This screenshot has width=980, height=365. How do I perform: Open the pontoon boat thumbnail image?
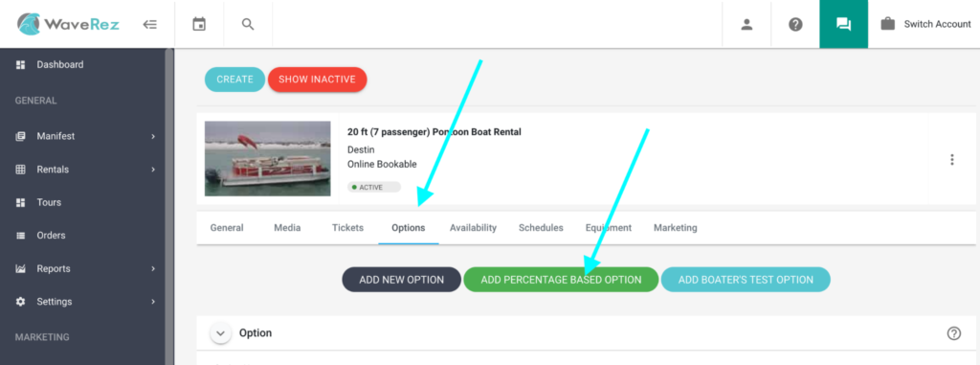(268, 158)
